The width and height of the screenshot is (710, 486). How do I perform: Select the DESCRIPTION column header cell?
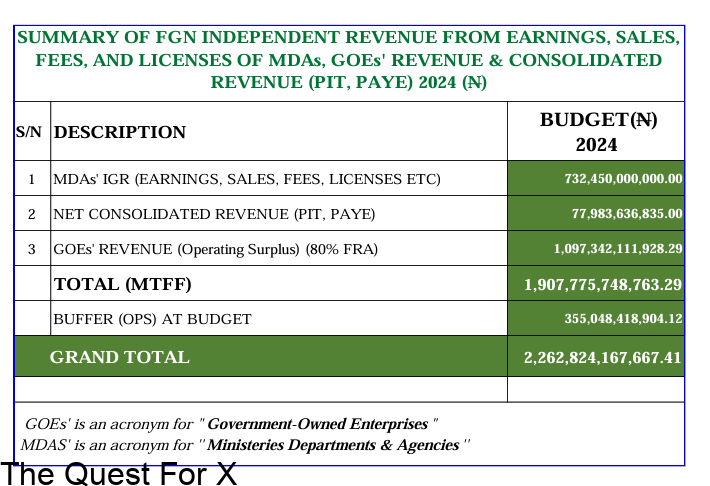(120, 132)
